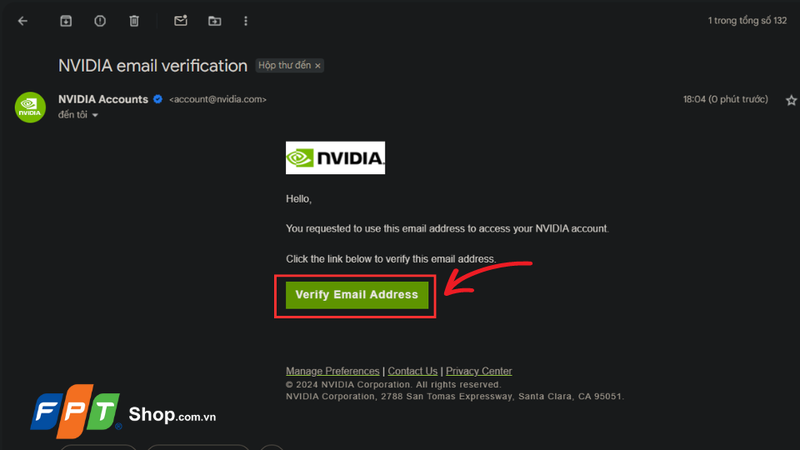Click the '1 trong tổng số 132' counter
This screenshot has width=800, height=450.
pos(747,21)
